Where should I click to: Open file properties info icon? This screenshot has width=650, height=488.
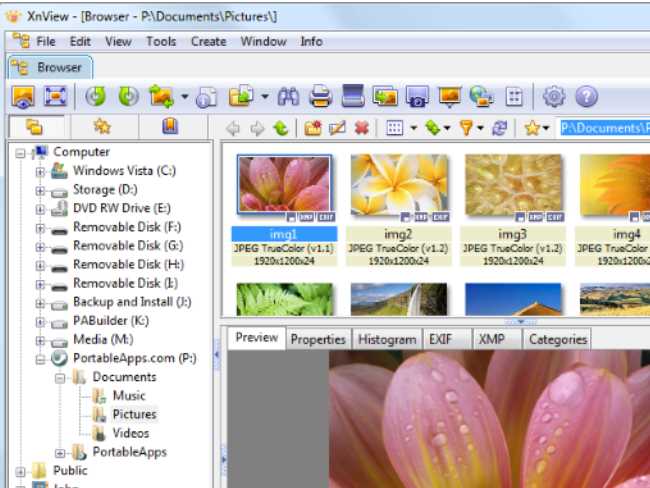(x=206, y=97)
